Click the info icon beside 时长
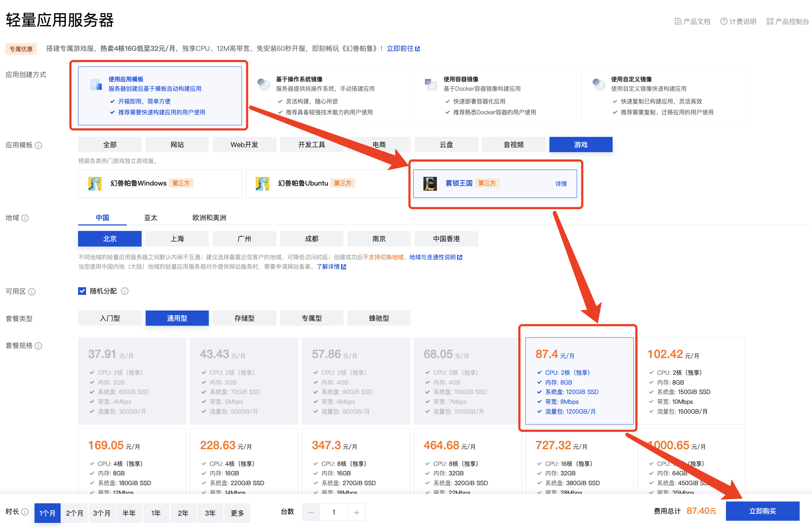Image resolution: width=812 pixels, height=528 pixels. point(25,512)
